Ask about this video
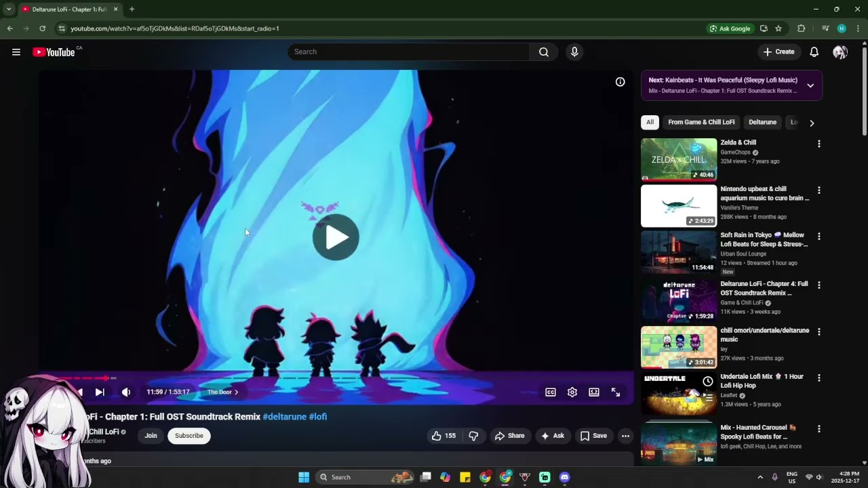The width and height of the screenshot is (868, 488). coord(552,436)
